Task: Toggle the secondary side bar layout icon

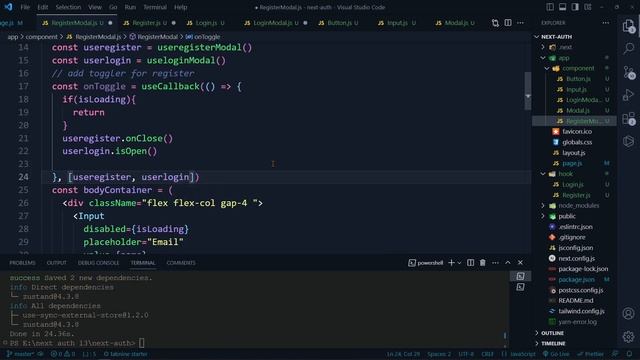Action: click(x=575, y=7)
